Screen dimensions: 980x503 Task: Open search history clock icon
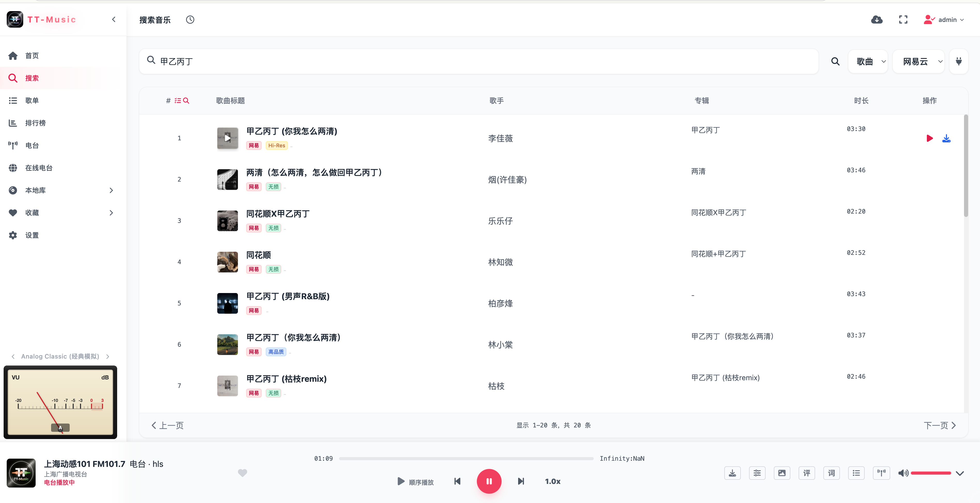coord(190,19)
